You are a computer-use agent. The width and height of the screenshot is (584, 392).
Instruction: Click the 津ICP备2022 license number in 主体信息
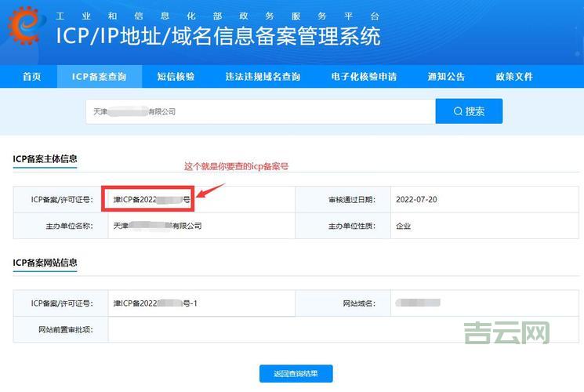[x=151, y=200]
